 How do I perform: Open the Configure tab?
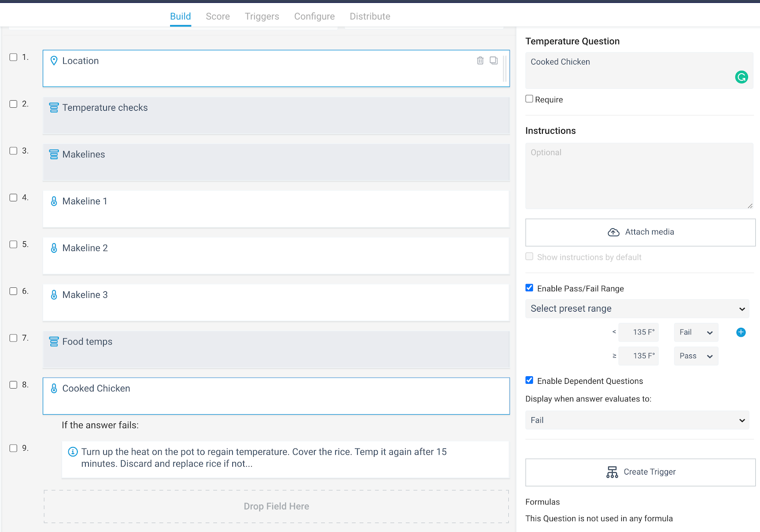pyautogui.click(x=314, y=16)
